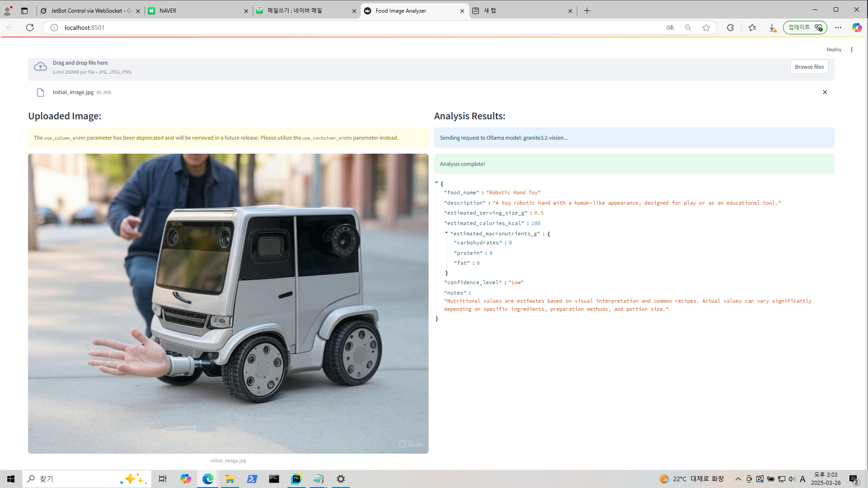Switch to JetBot Control via WebSocket tab
The width and height of the screenshot is (868, 488).
click(x=90, y=11)
